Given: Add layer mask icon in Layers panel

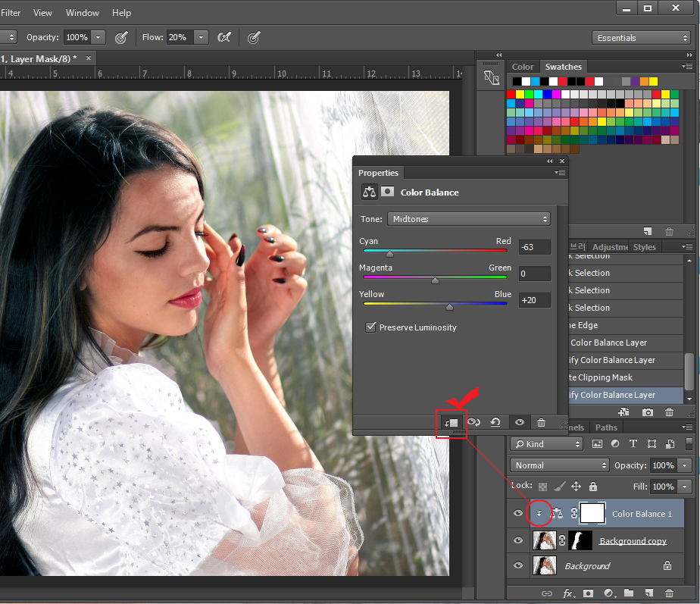Looking at the screenshot, I should coord(589,593).
